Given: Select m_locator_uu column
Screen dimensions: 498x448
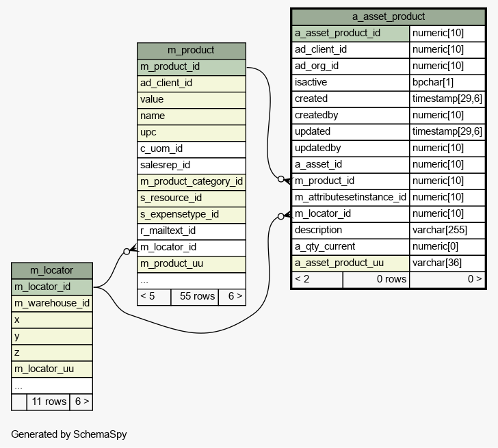Looking at the screenshot, I should click(52, 369).
